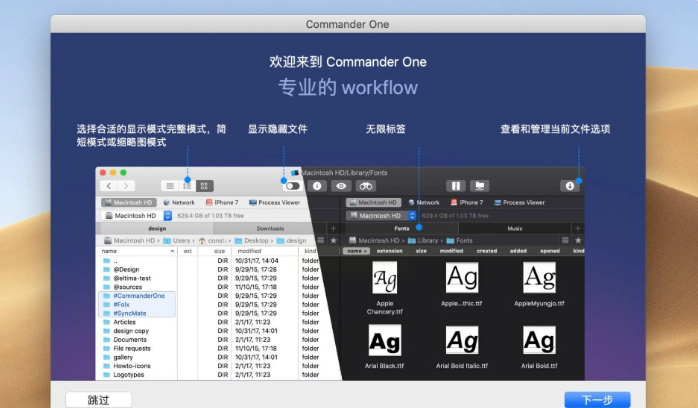Click the archive compress toolbar icon
This screenshot has width=698, height=408.
click(455, 186)
